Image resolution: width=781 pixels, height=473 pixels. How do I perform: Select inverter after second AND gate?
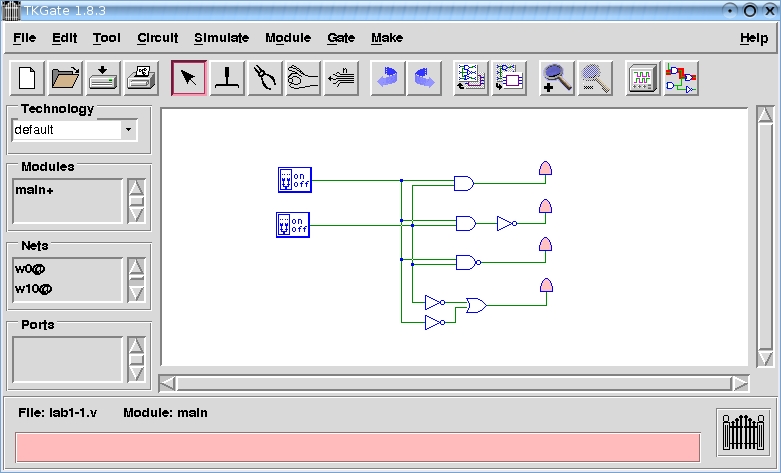pyautogui.click(x=507, y=224)
